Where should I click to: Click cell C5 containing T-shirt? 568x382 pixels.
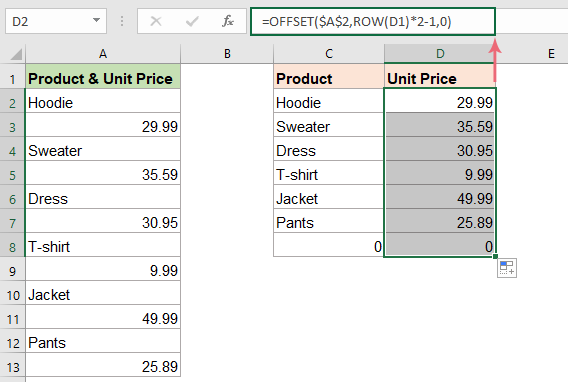click(329, 173)
